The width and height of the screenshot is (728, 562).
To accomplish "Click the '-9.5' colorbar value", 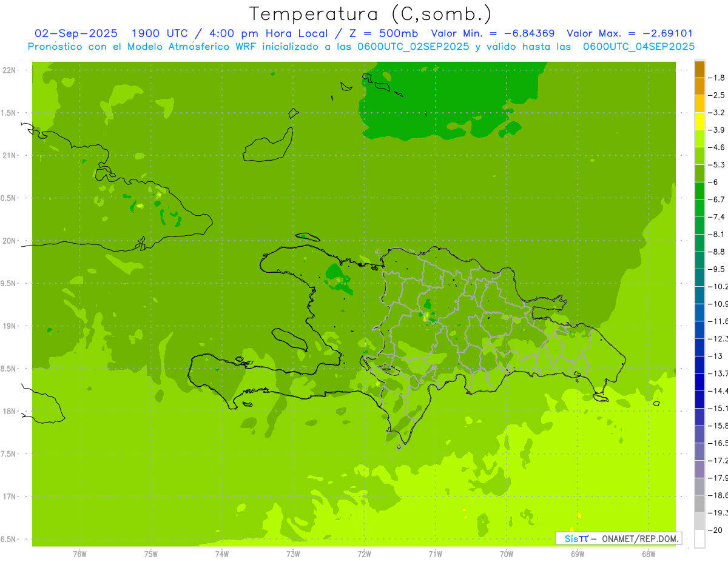I will 718,269.
